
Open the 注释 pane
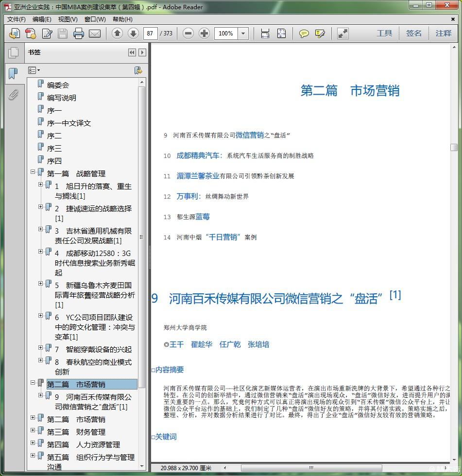[443, 33]
